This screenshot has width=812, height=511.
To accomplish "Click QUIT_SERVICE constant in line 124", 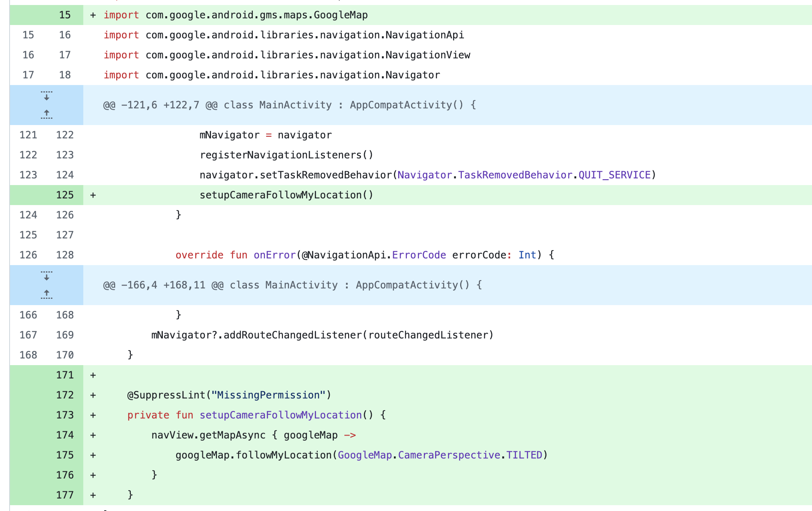I will 614,175.
